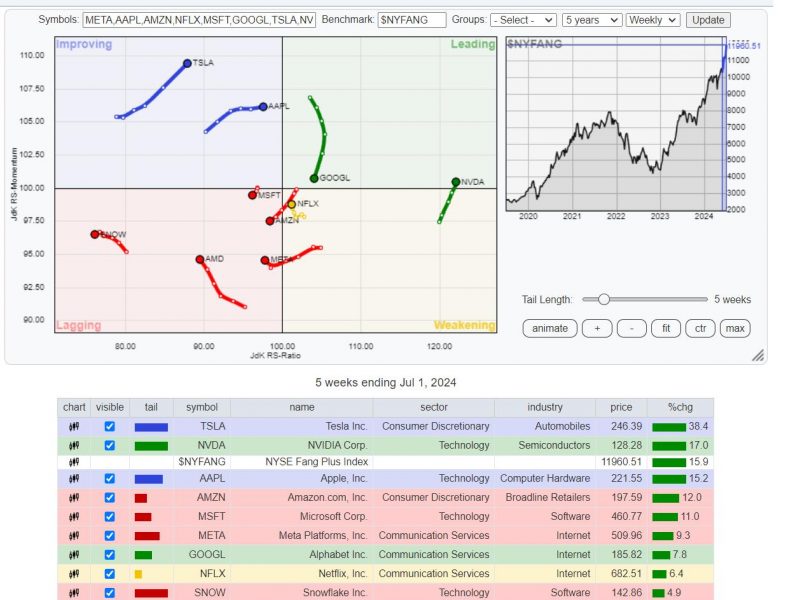800x600 pixels.
Task: Open chart icon in GOOGL row
Action: (74, 555)
